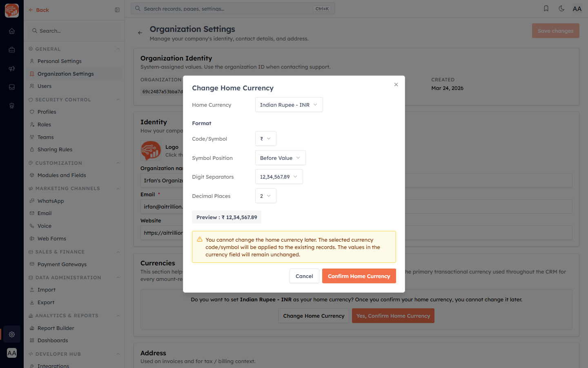The height and width of the screenshot is (368, 588).
Task: Click Confirm Home Currency button
Action: point(359,276)
